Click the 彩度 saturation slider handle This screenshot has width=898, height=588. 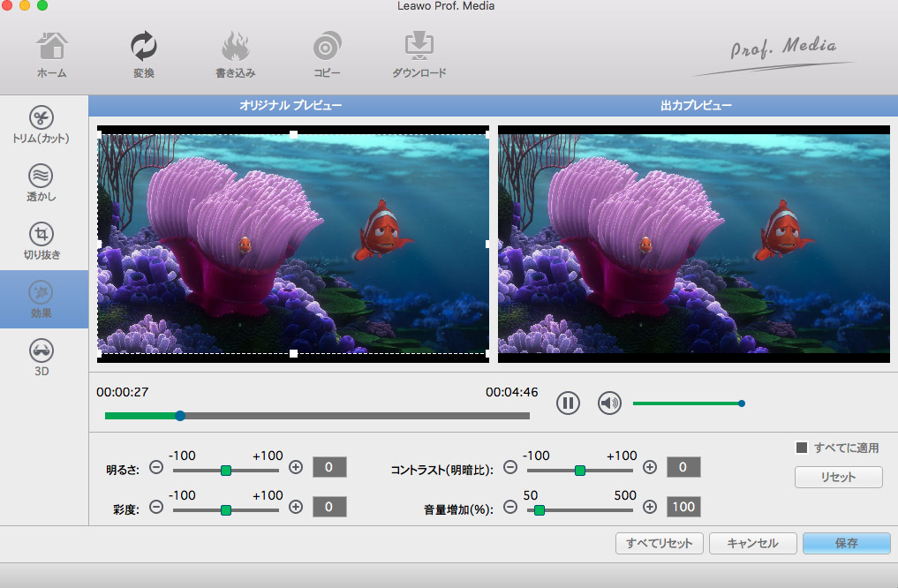(226, 509)
